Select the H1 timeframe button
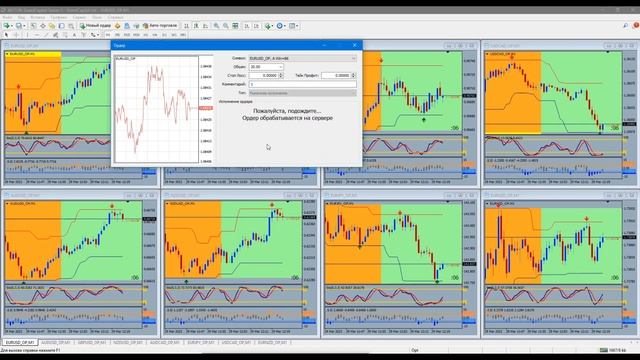 pyautogui.click(x=146, y=35)
